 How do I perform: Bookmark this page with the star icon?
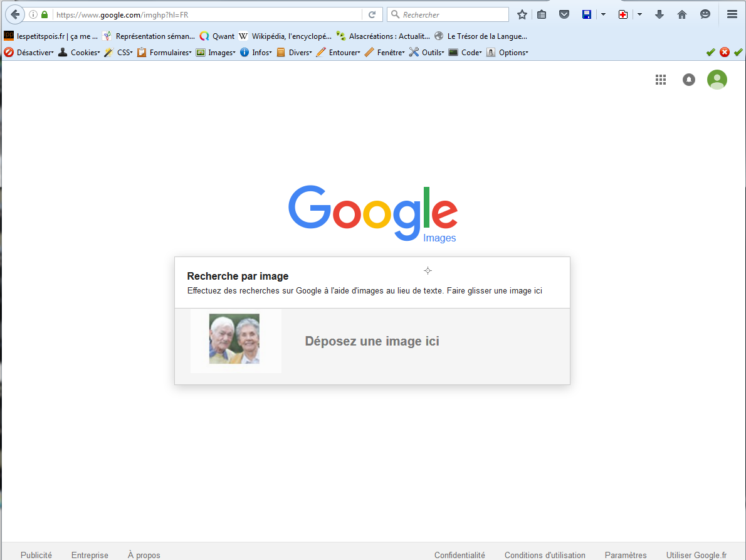click(x=522, y=14)
